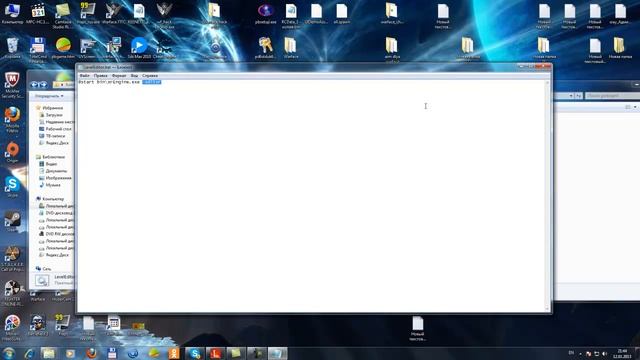Viewport: 640px width, 360px height.
Task: Select Избранное in Explorer navigation pane
Action: [x=52, y=108]
